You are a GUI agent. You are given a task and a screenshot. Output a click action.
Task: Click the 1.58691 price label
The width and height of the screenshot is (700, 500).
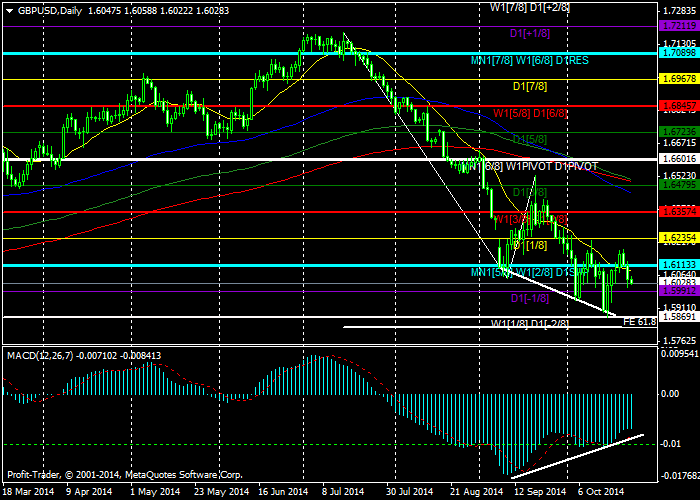click(x=679, y=317)
